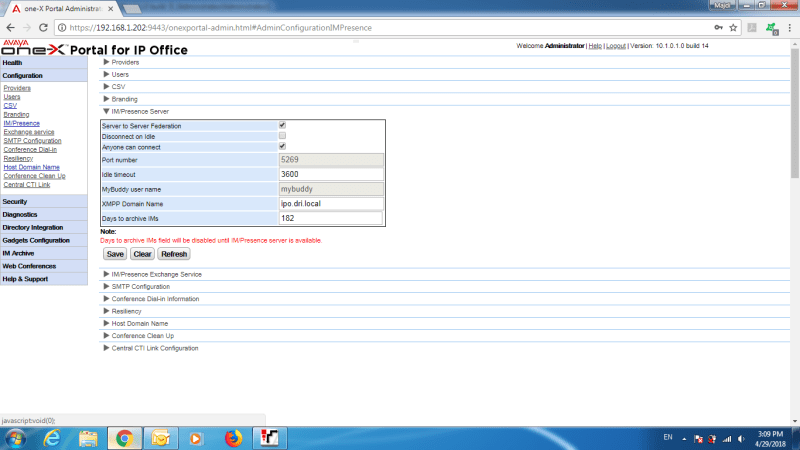Open the Chrome three-dot menu
Screen dimensions: 800x450
pos(789,28)
